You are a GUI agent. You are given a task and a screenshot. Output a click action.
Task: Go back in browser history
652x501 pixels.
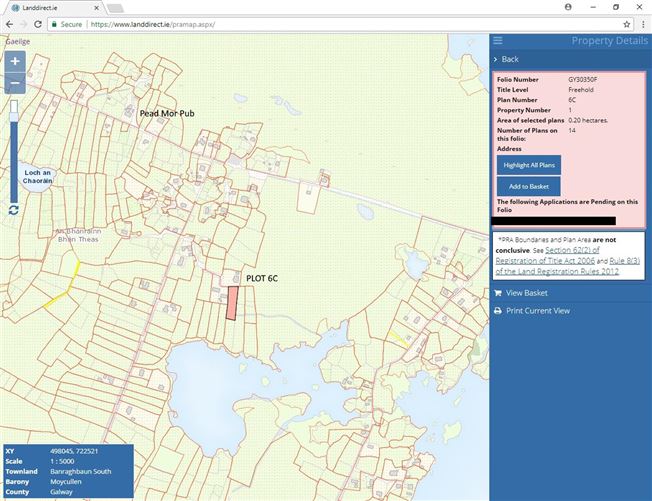[10, 24]
